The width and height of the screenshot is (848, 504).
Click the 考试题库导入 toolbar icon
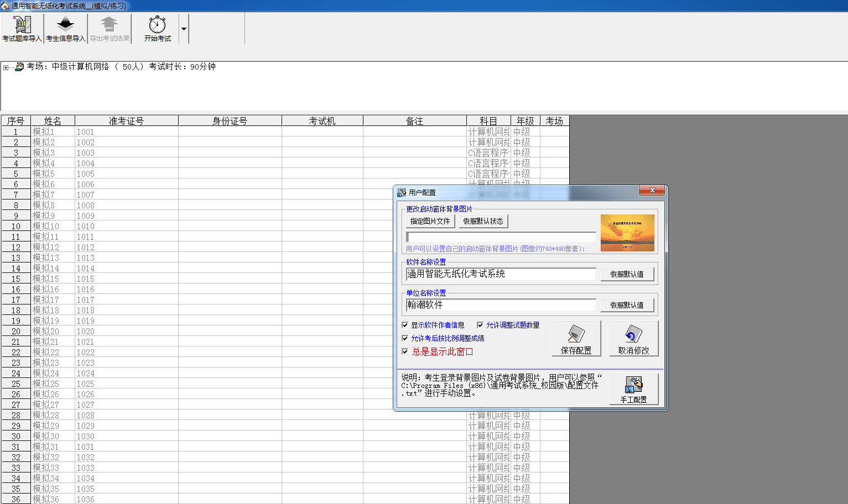point(22,25)
